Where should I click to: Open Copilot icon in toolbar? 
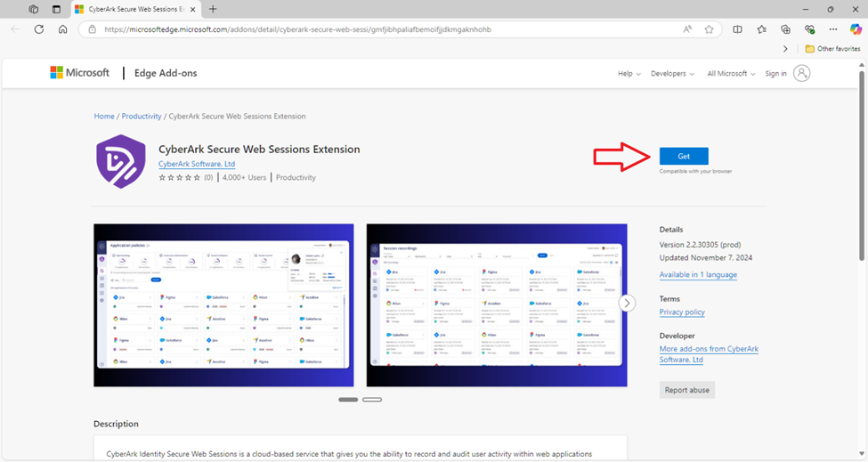click(x=856, y=29)
